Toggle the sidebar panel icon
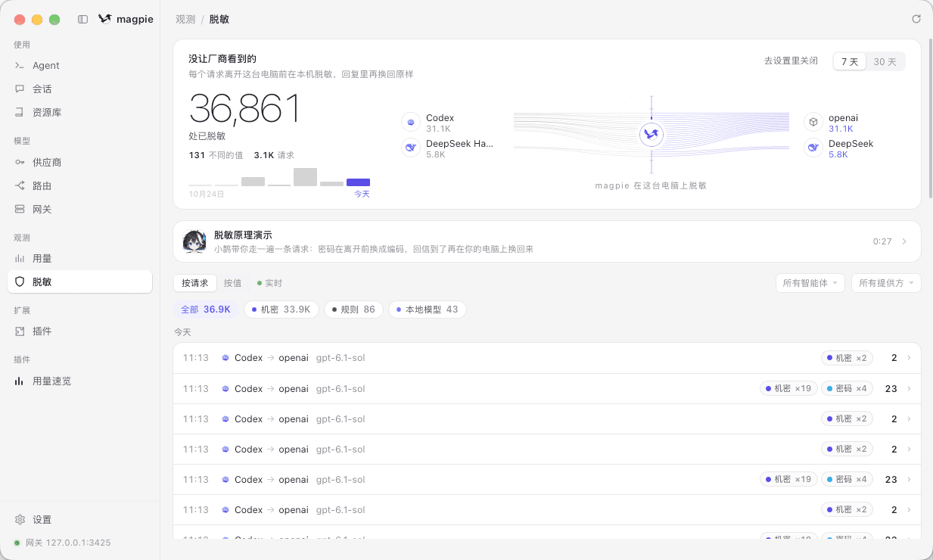Image resolution: width=933 pixels, height=560 pixels. [83, 20]
